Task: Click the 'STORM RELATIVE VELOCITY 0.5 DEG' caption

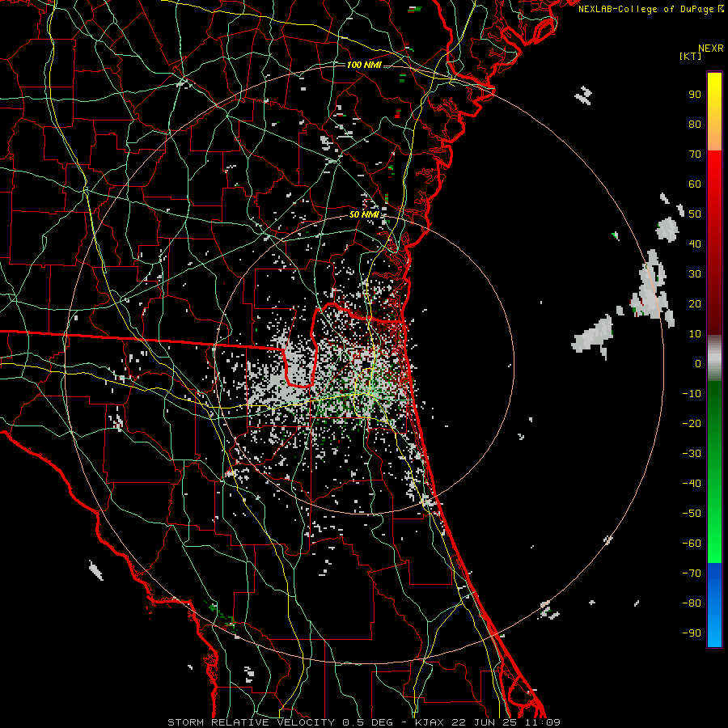Action: tap(280, 722)
